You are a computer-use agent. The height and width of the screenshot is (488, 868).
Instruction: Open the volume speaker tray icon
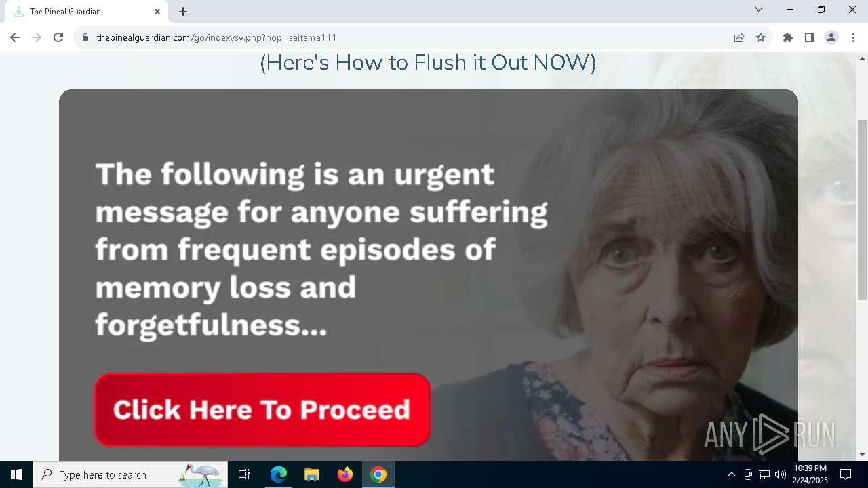point(780,474)
